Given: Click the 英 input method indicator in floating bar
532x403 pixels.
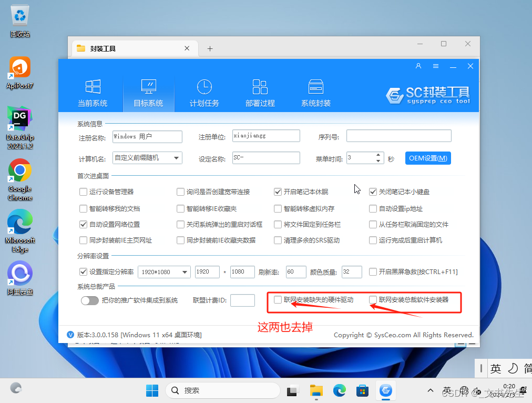Looking at the screenshot, I should (x=495, y=368).
